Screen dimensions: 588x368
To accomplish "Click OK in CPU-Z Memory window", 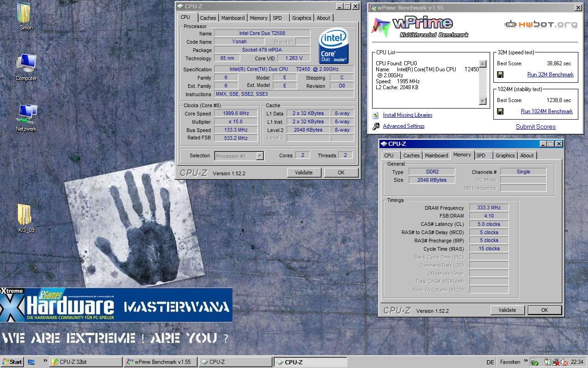I will pyautogui.click(x=544, y=310).
